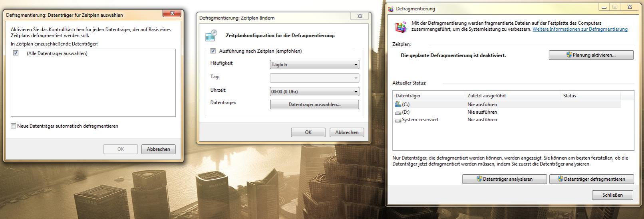Close the Datenträger für Zeitplan dialog
Viewport: 644px width, 219px height.
172,14
